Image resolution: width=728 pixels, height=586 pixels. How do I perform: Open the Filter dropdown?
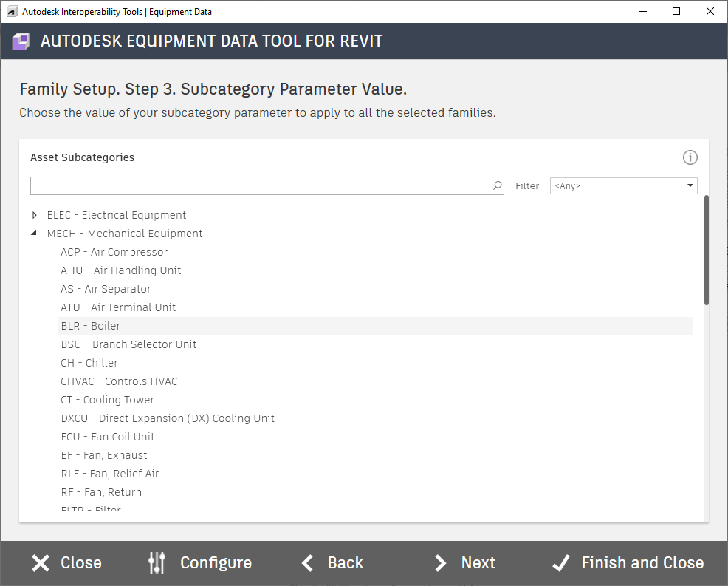[x=624, y=186]
